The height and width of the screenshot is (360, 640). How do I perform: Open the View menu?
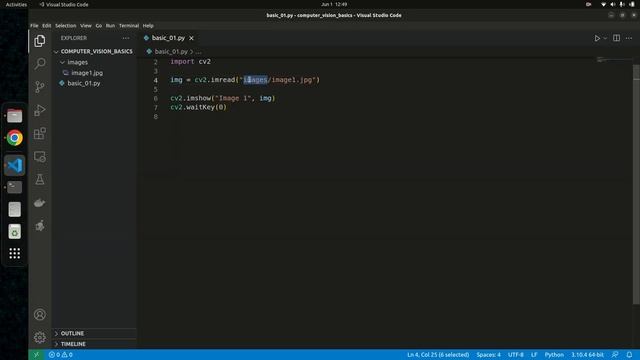pos(86,25)
